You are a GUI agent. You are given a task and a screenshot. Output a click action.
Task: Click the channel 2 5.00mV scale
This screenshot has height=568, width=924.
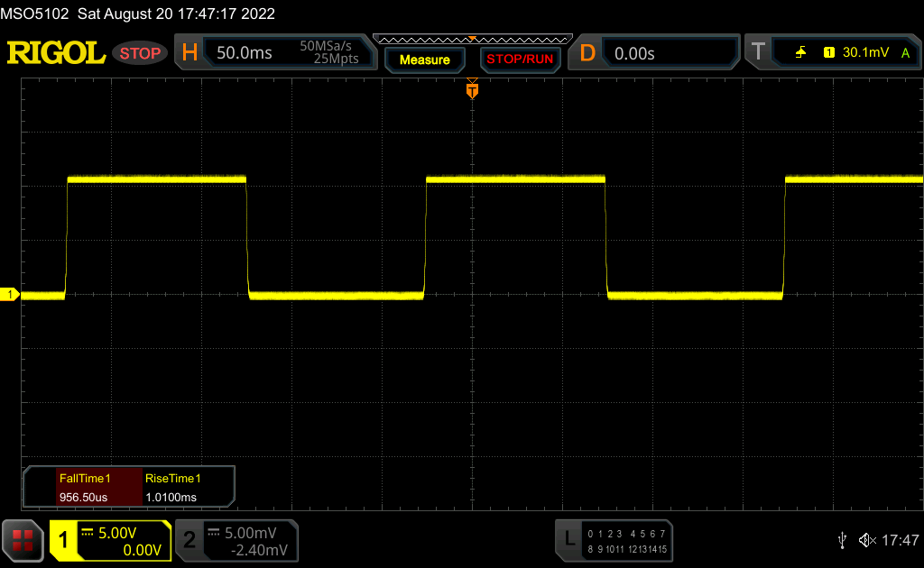point(251,533)
